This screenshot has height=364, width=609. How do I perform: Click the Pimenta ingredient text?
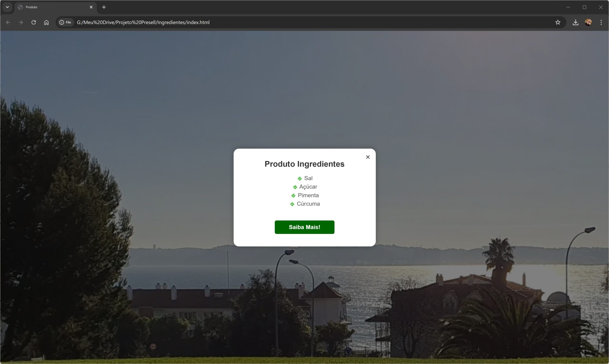(308, 196)
